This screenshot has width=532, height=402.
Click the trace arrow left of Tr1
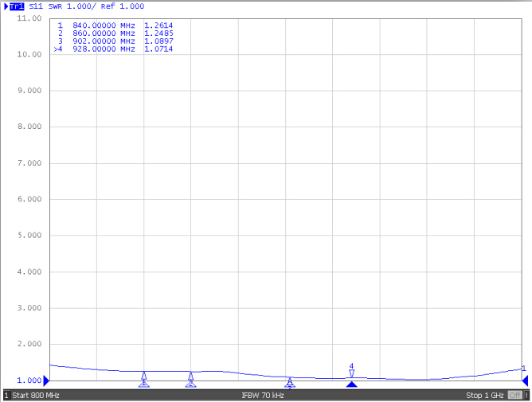(x=6, y=6)
